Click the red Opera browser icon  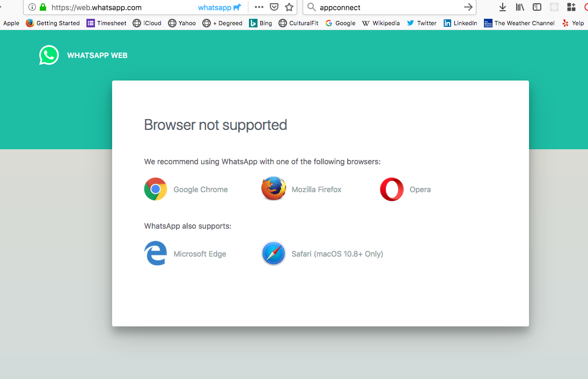(x=392, y=189)
